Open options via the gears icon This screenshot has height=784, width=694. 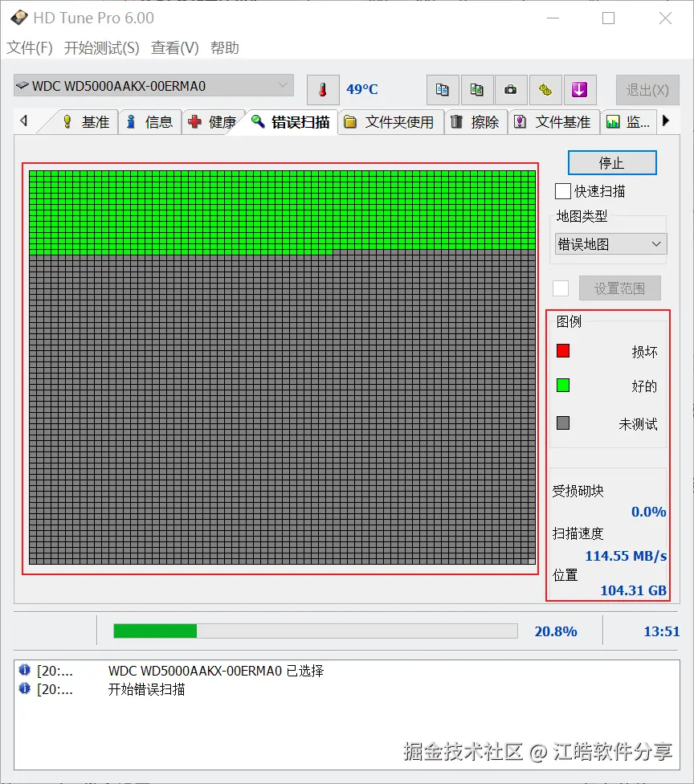point(545,90)
